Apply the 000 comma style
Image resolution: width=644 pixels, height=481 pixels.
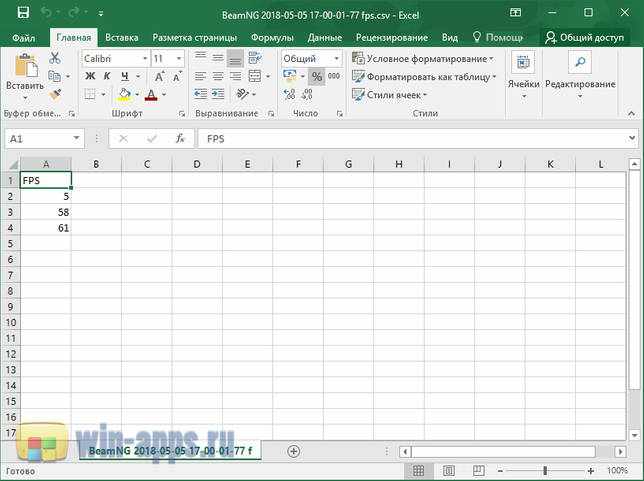[334, 76]
